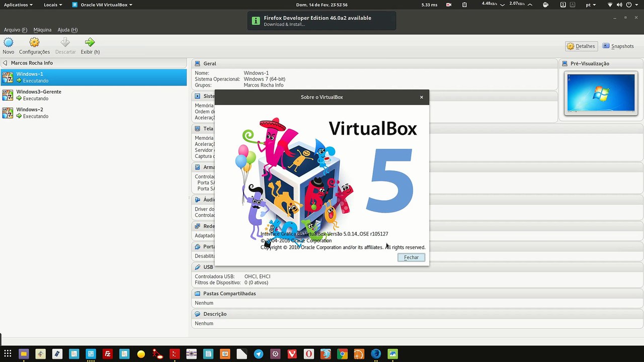Click the volume icon in top bar
The width and height of the screenshot is (644, 362).
620,5
